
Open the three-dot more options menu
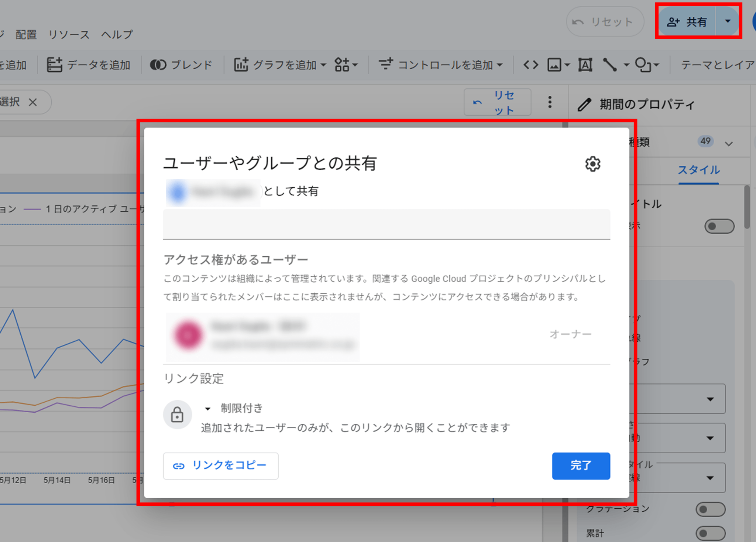(550, 102)
